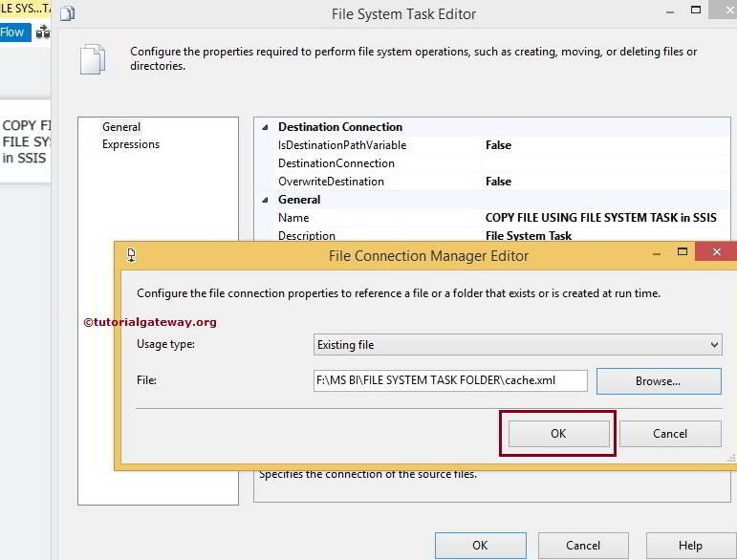Select the Name property row
This screenshot has height=560, width=737.
[x=502, y=218]
